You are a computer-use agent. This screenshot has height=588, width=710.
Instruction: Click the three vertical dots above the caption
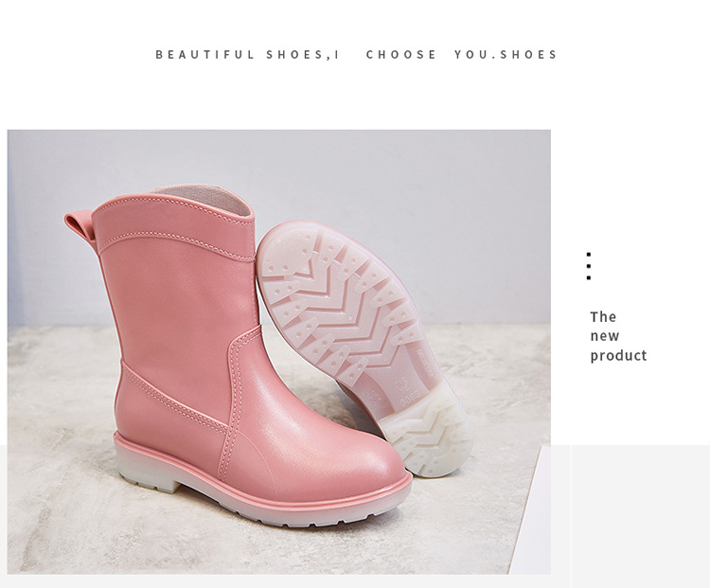point(589,266)
